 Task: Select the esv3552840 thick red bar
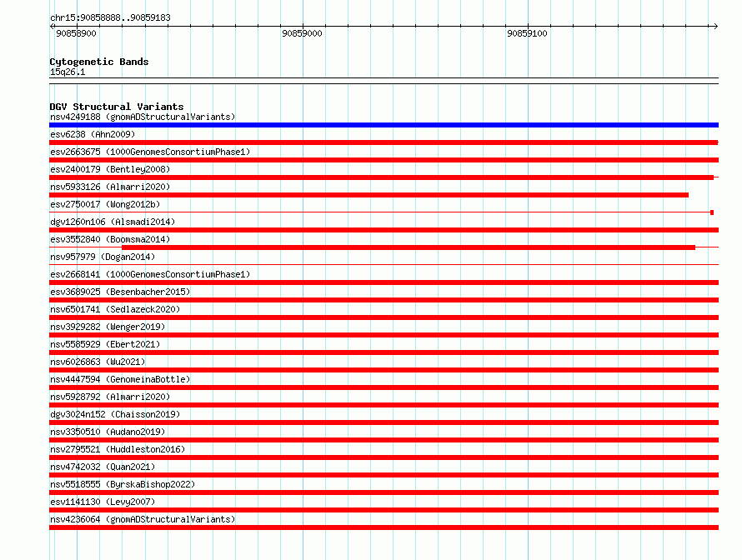coord(409,247)
